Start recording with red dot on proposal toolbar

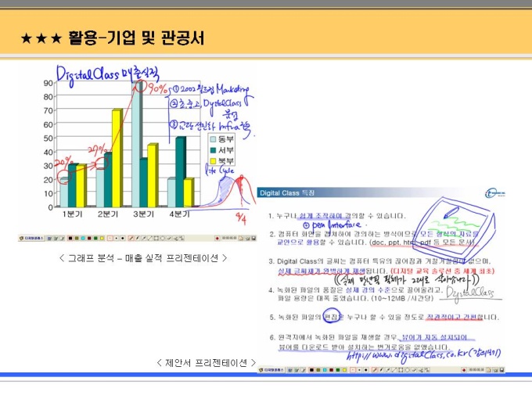point(464,370)
